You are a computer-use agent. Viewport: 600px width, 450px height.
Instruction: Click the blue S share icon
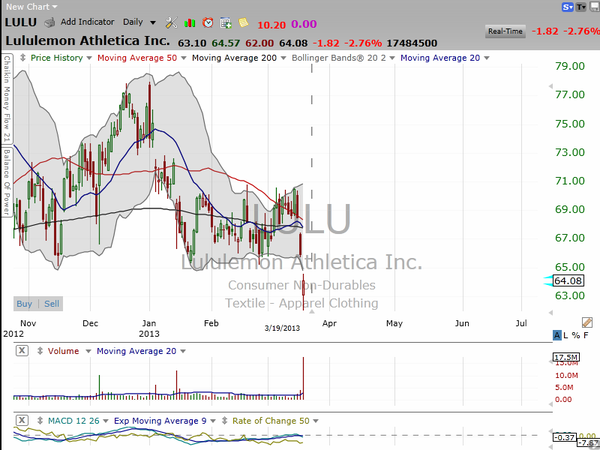[567, 6]
